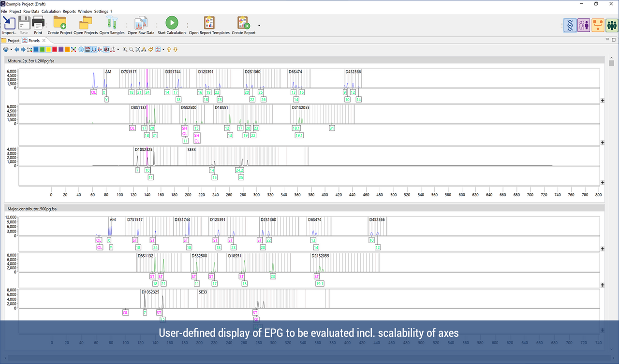Open Projects via toolbar icon
Screen dimensions: 619x364
click(x=86, y=22)
